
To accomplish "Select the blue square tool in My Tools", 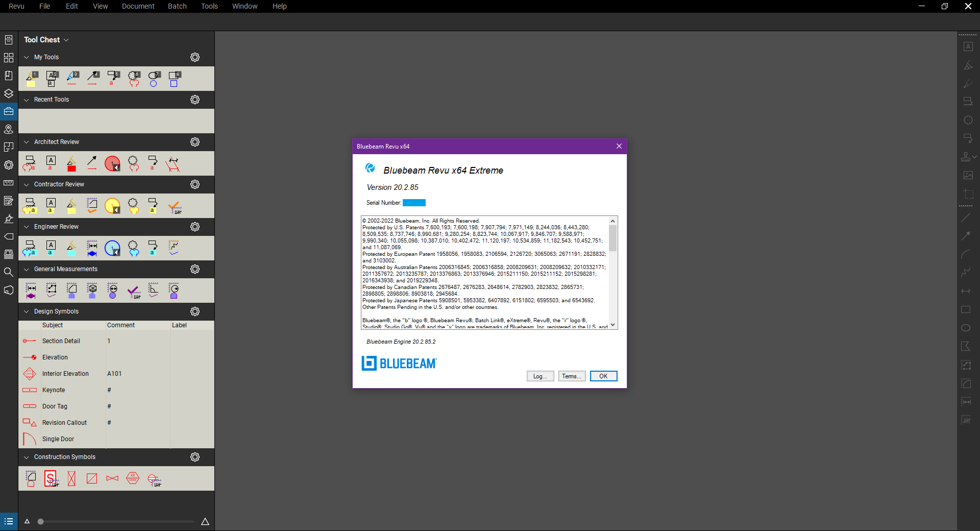I will (x=175, y=79).
